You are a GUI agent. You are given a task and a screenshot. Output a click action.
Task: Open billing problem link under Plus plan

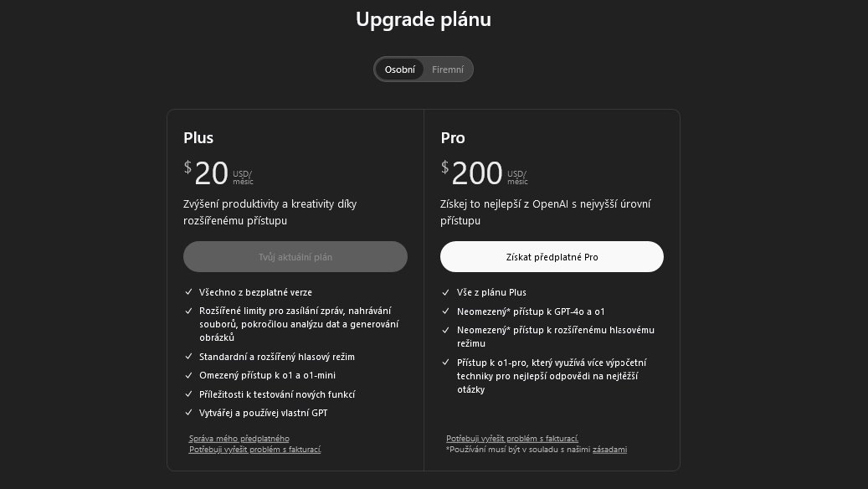pos(254,450)
